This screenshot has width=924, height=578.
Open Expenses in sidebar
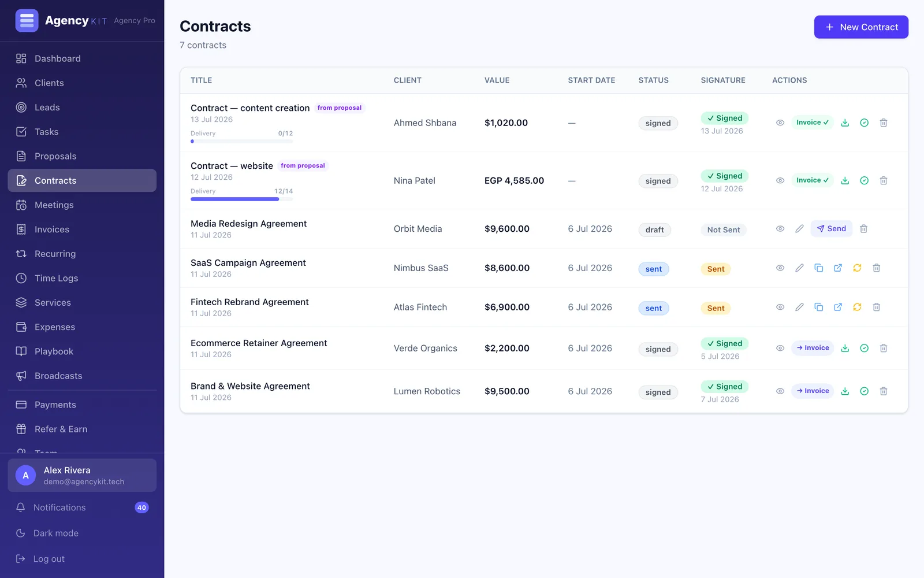82,327
